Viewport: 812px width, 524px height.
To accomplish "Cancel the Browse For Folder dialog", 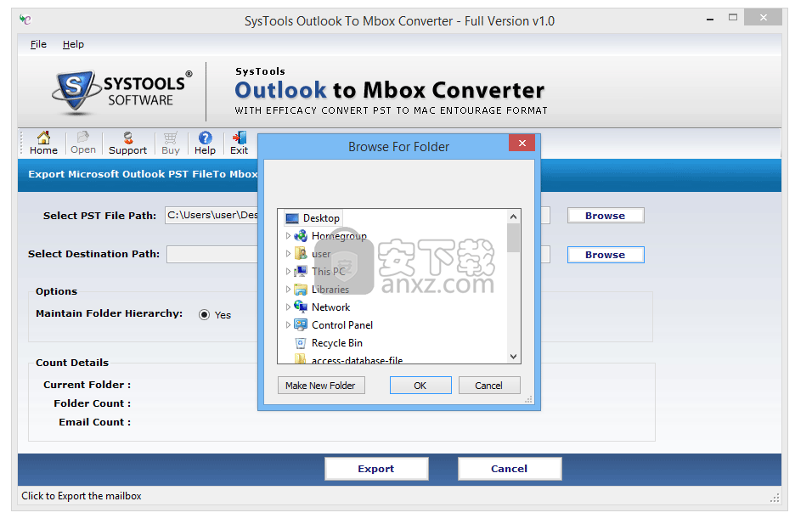I will tap(489, 386).
